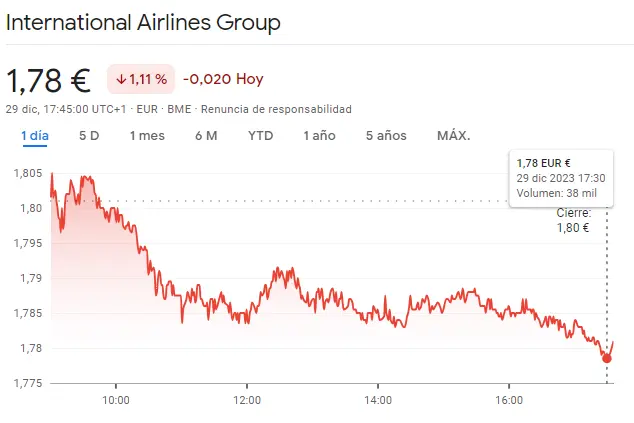
Task: Switch to the "5 D" range tab
Action: click(x=89, y=136)
